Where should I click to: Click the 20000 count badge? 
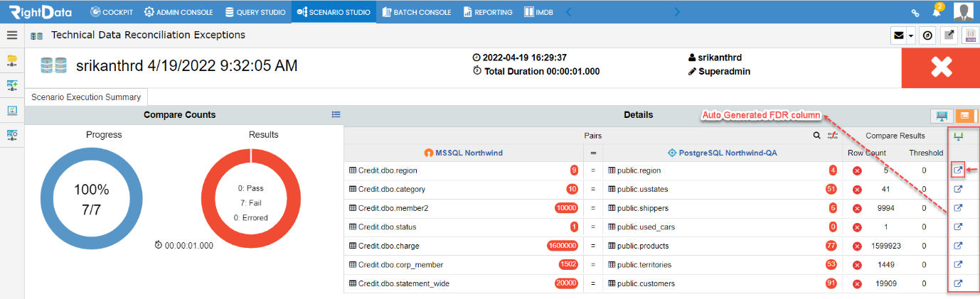click(x=567, y=283)
